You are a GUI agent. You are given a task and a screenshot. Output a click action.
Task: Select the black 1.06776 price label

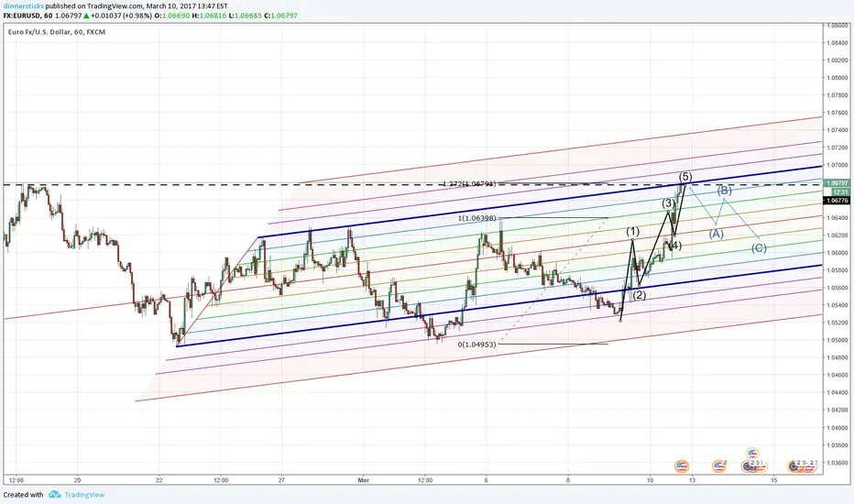(x=838, y=201)
